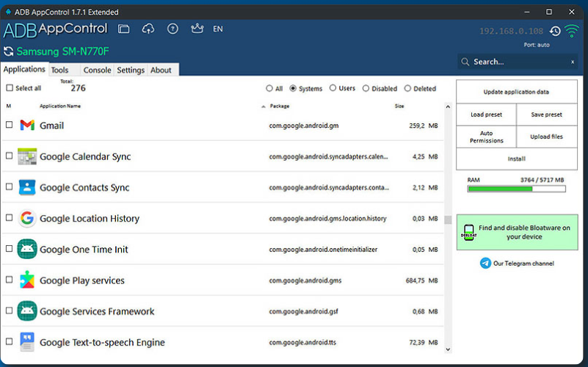This screenshot has height=367, width=588.
Task: Sort by Package column header
Action: [280, 106]
